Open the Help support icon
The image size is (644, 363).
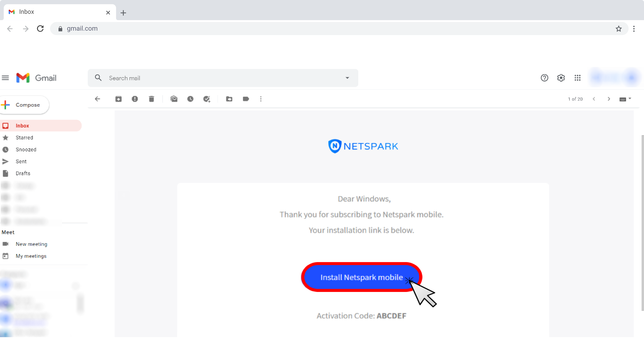[544, 78]
